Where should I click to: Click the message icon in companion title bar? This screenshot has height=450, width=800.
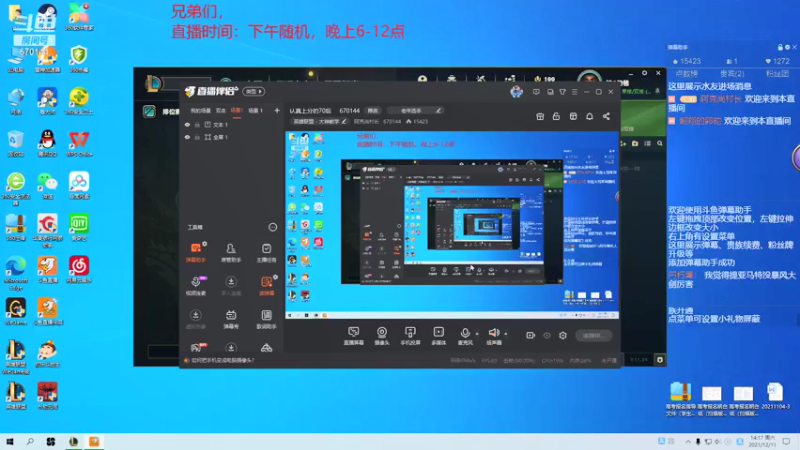(536, 92)
